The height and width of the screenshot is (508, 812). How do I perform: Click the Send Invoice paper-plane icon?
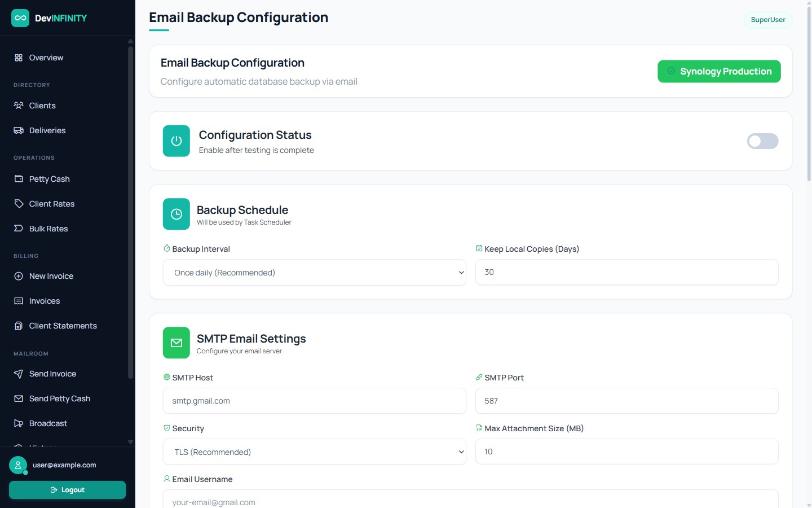coord(19,374)
